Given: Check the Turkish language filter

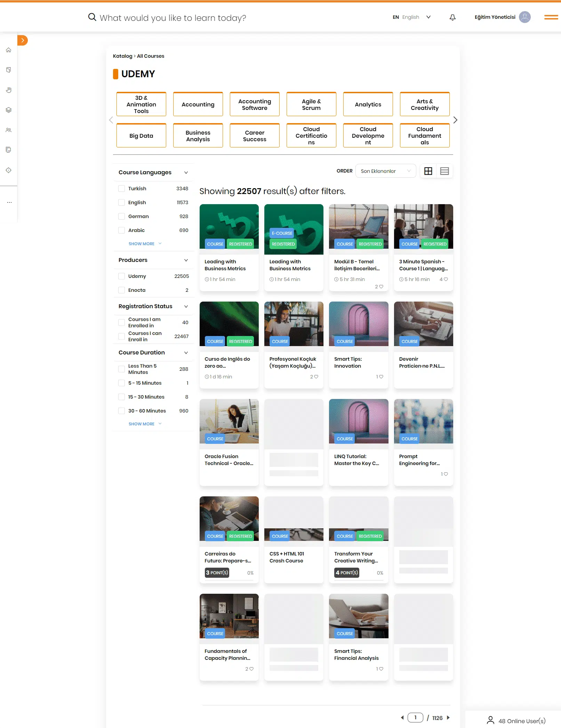Looking at the screenshot, I should [x=122, y=189].
